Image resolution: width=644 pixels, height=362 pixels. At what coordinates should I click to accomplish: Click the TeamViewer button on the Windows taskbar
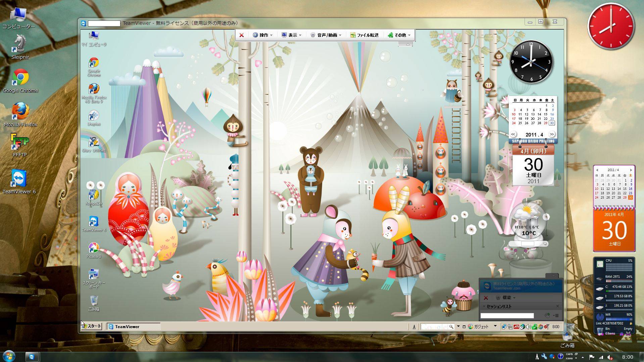coord(32,357)
